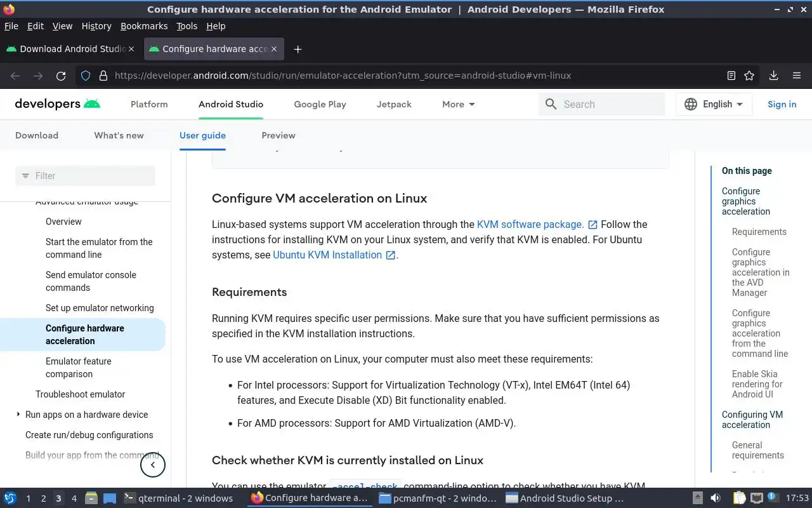The height and width of the screenshot is (508, 812).
Task: Open the Bookmarks menu
Action: [144, 26]
